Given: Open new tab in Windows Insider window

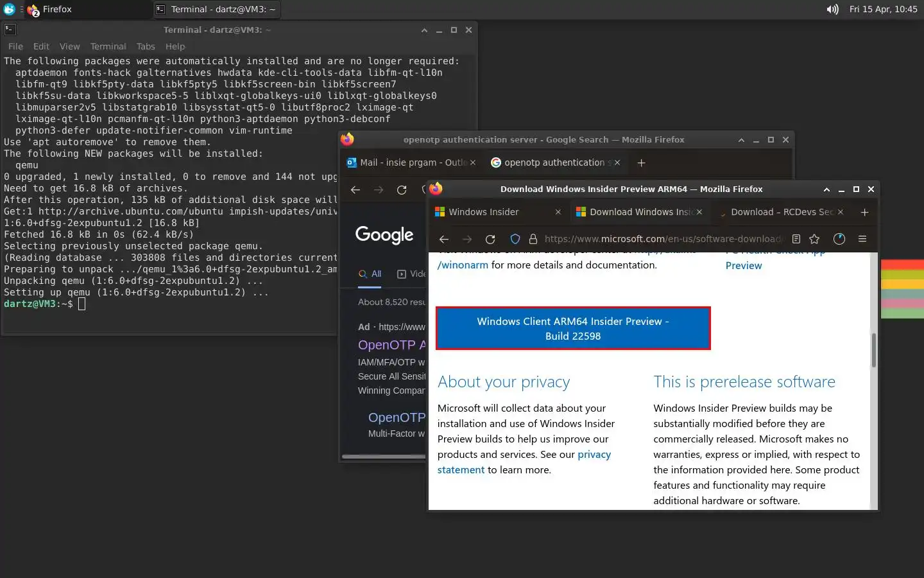Looking at the screenshot, I should pyautogui.click(x=864, y=212).
